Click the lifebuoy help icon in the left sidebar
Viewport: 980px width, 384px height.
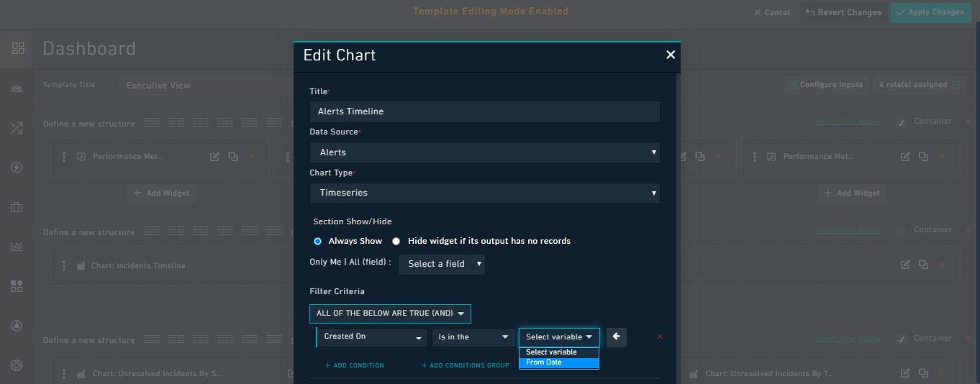click(x=17, y=365)
